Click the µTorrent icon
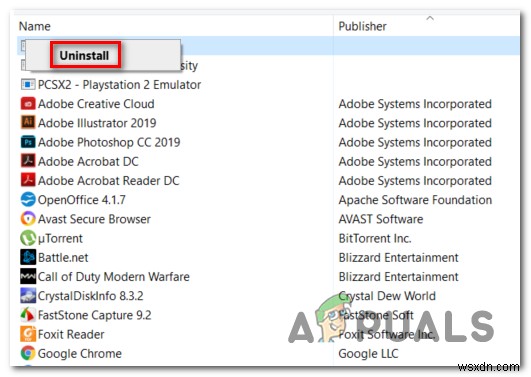 [28, 238]
